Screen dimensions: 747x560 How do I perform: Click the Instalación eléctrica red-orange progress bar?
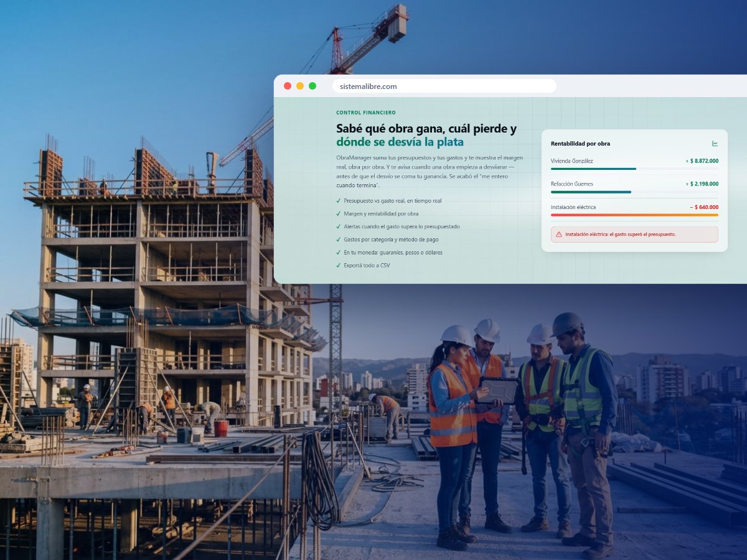coord(634,215)
